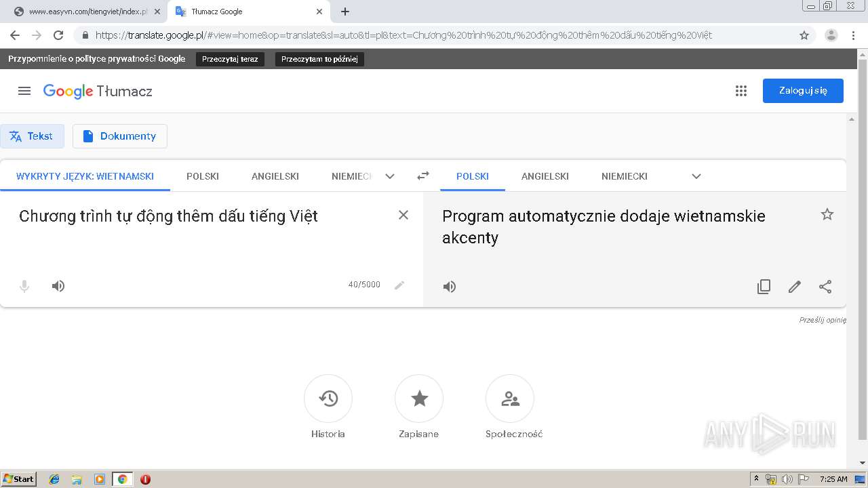Show hidden system tray icons
The width and height of the screenshot is (868, 488).
(x=756, y=479)
